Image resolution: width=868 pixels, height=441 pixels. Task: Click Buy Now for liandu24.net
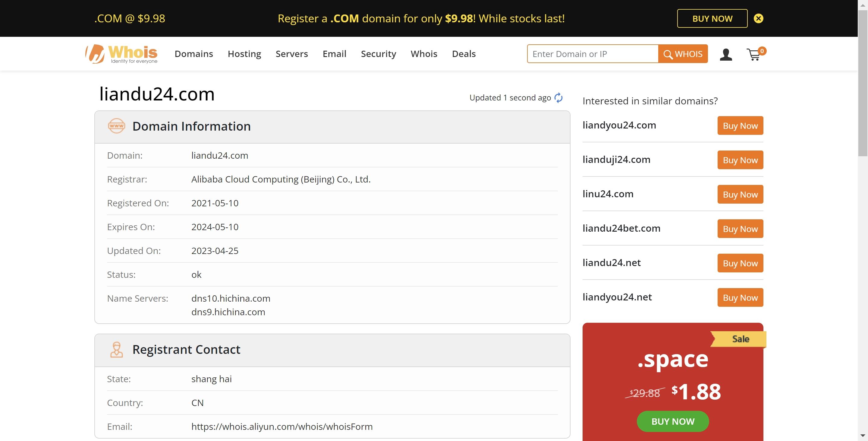pos(740,263)
